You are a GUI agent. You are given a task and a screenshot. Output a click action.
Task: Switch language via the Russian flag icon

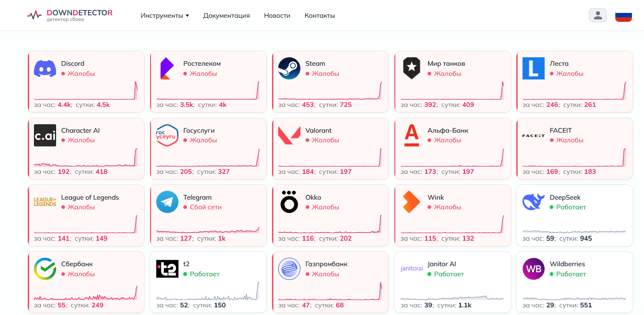[x=623, y=15]
